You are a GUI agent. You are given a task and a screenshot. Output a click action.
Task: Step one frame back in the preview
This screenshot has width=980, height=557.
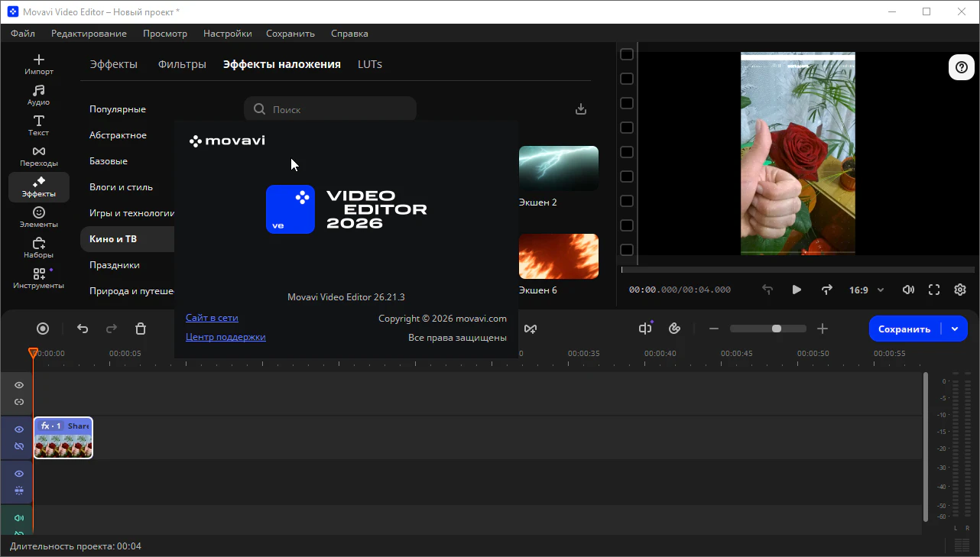(x=768, y=290)
